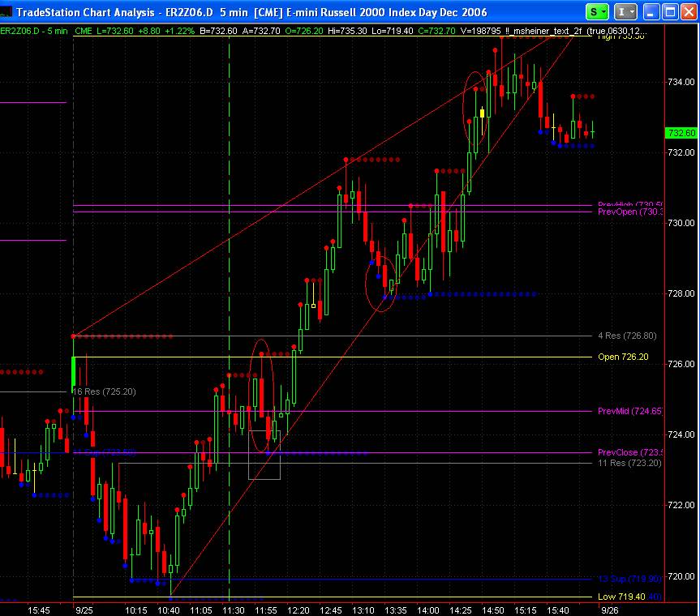Click the 15:45 time axis label

[x=39, y=610]
